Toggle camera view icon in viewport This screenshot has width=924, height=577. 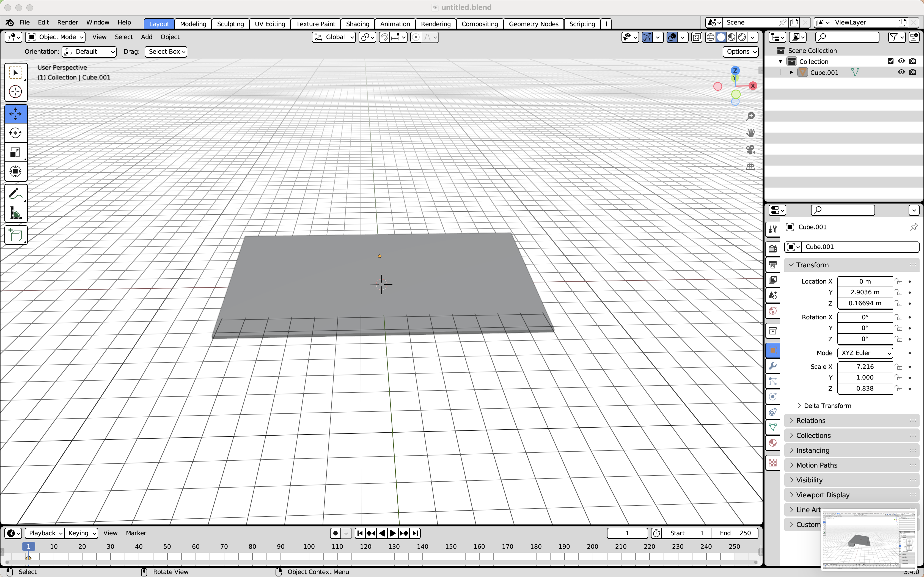750,149
